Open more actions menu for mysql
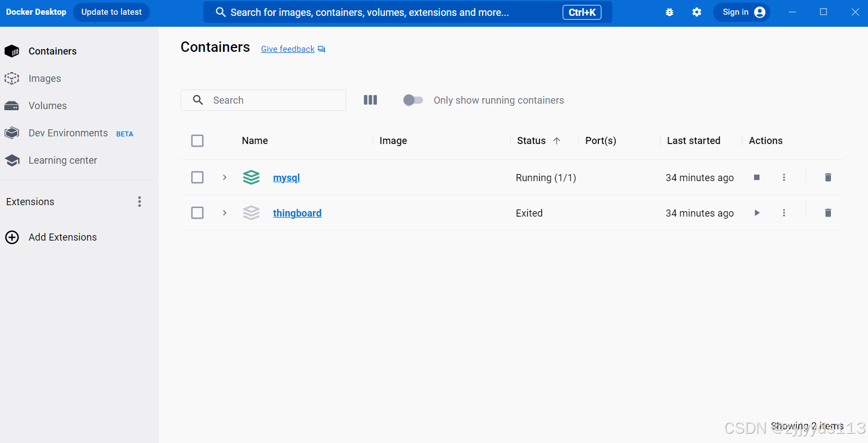Viewport: 868px width, 443px height. pos(784,177)
